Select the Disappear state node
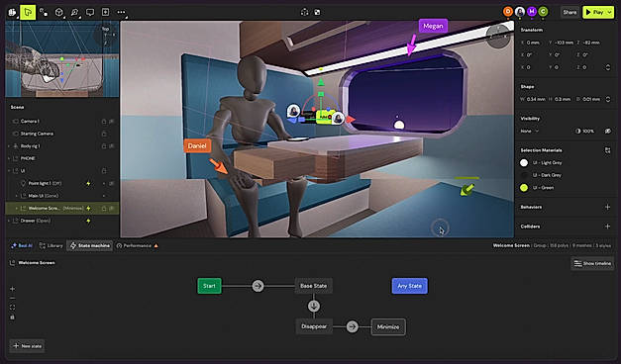This screenshot has height=364, width=621. coord(314,326)
